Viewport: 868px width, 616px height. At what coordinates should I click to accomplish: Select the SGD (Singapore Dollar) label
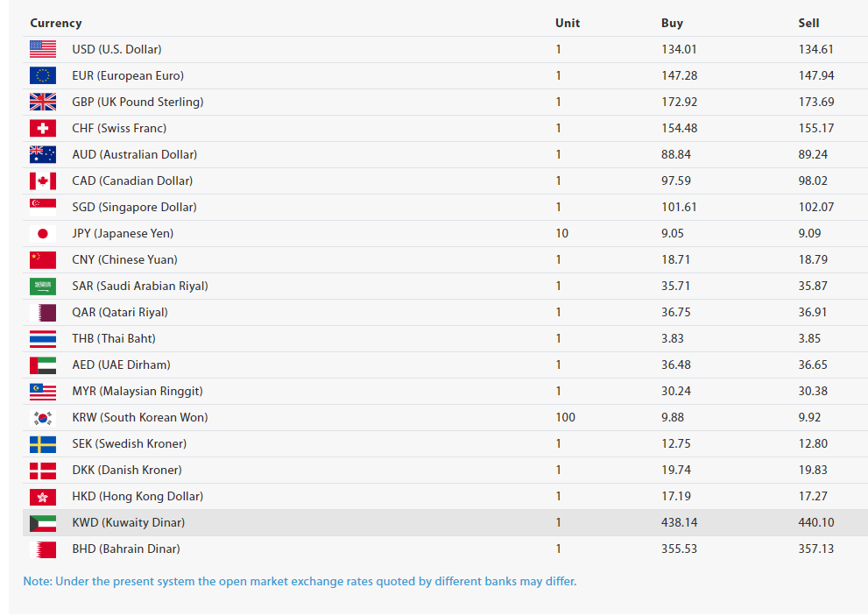(134, 207)
